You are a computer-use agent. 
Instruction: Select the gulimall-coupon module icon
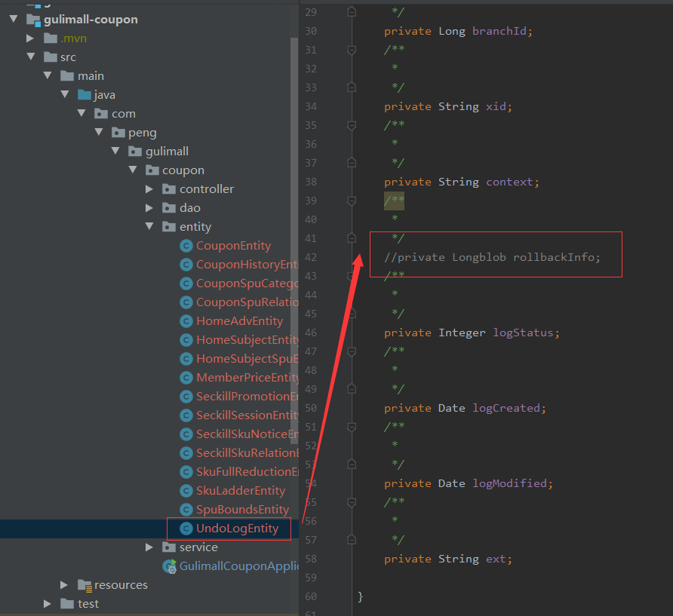[x=33, y=20]
